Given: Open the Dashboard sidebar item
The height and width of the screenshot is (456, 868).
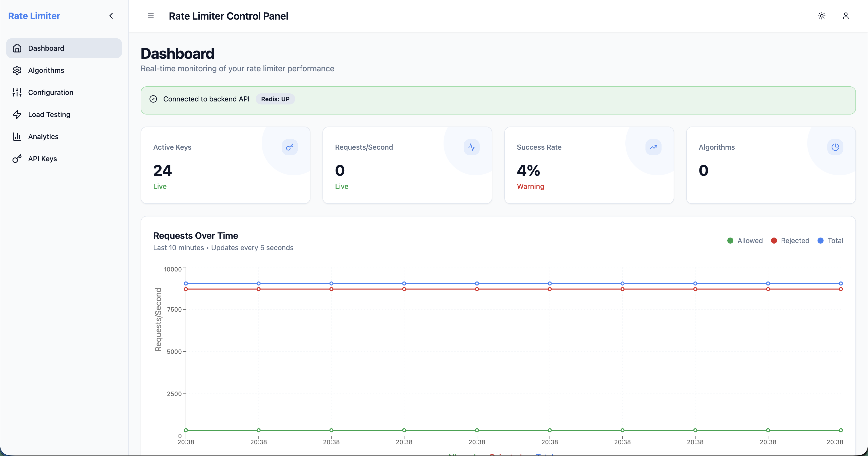Looking at the screenshot, I should coord(64,48).
